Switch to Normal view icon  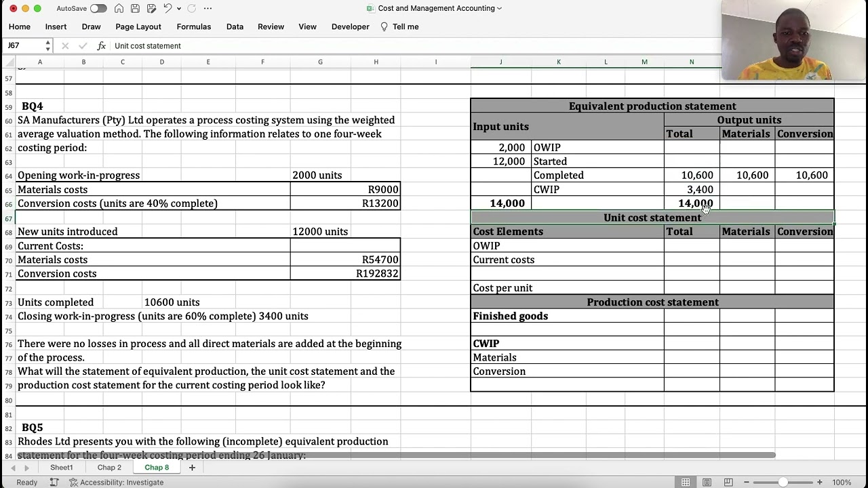click(x=686, y=483)
